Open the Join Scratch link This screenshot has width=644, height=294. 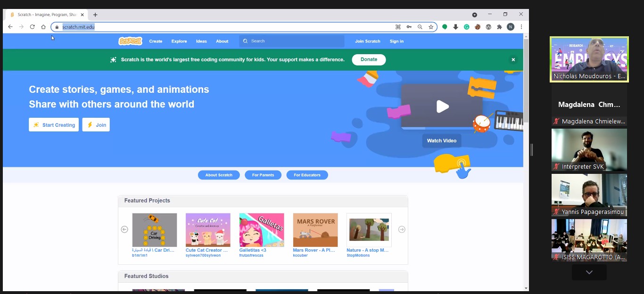(368, 41)
